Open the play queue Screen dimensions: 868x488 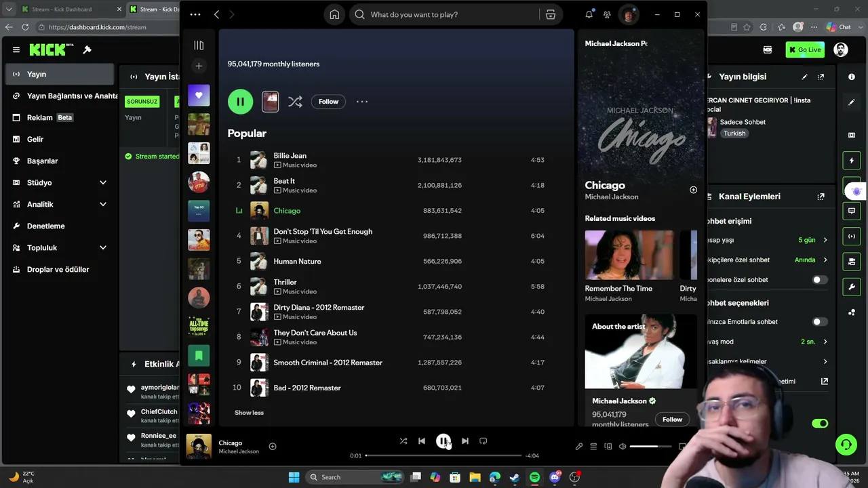point(593,447)
